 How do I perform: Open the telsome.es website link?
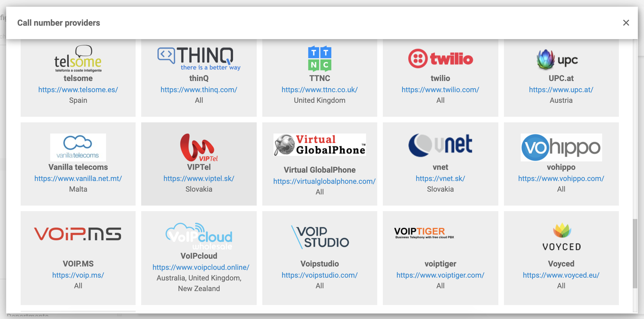coord(78,90)
